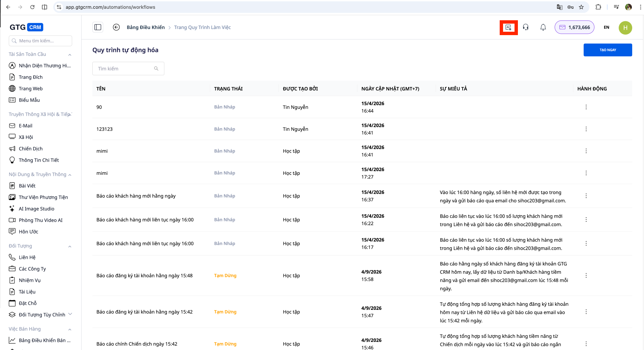Screen dimensions: 644x350
Task: Go to Bảng Điều Khiển breadcrumb link
Action: [146, 27]
